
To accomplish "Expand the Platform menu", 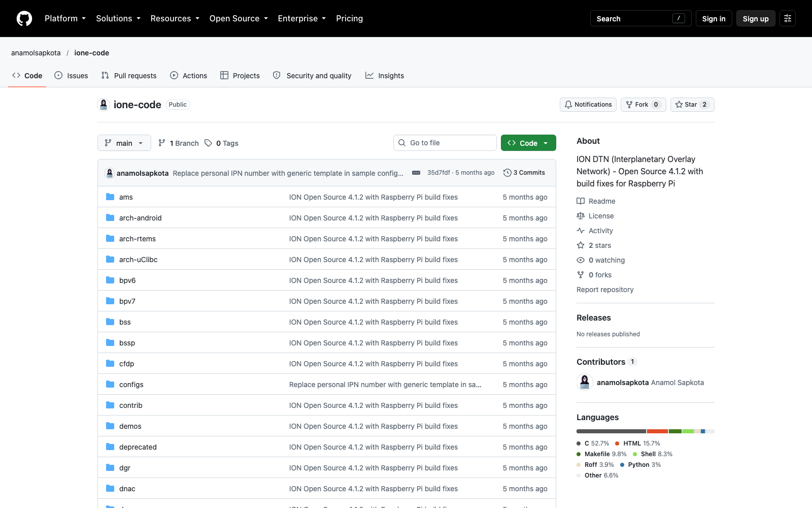I will (65, 18).
